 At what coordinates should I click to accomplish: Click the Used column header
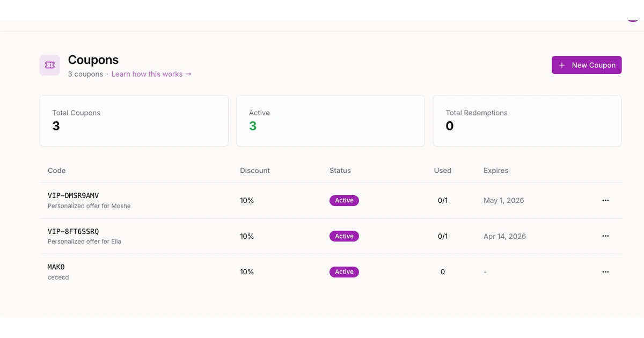click(x=442, y=171)
